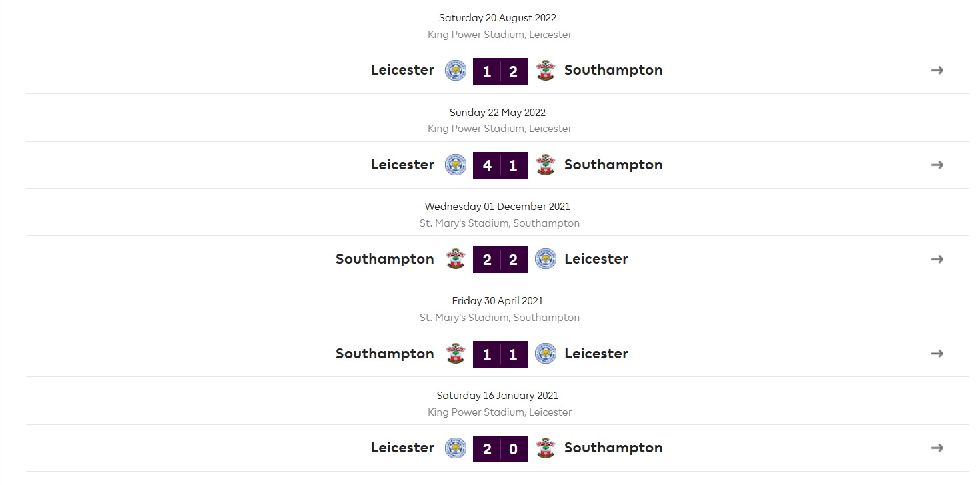Viewport: 980px width, 485px height.
Task: Open arrow for 16 January 2021 match
Action: pyautogui.click(x=937, y=448)
